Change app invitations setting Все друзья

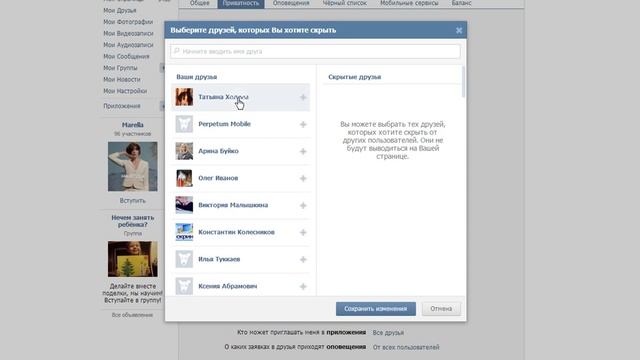388,333
